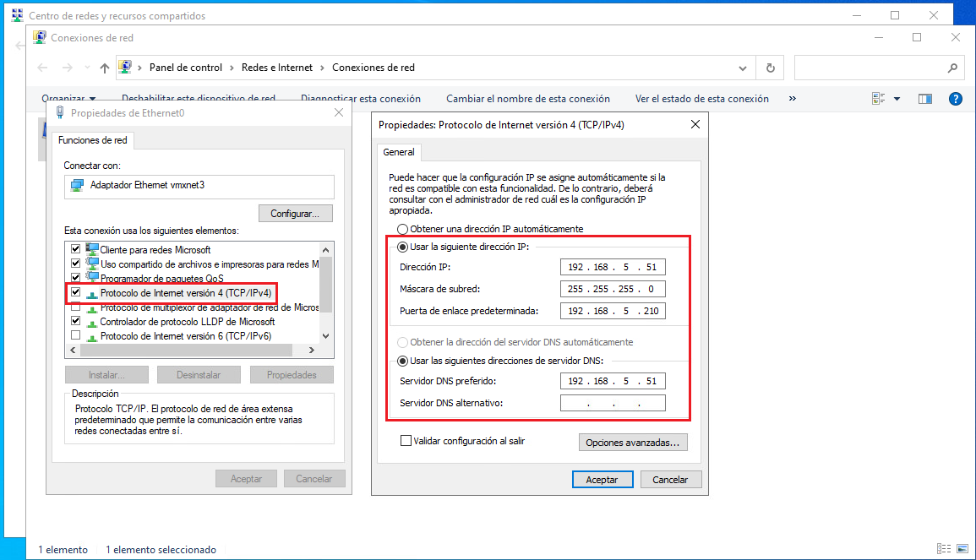The width and height of the screenshot is (976, 560).
Task: Click the Configurar button
Action: pyautogui.click(x=295, y=213)
